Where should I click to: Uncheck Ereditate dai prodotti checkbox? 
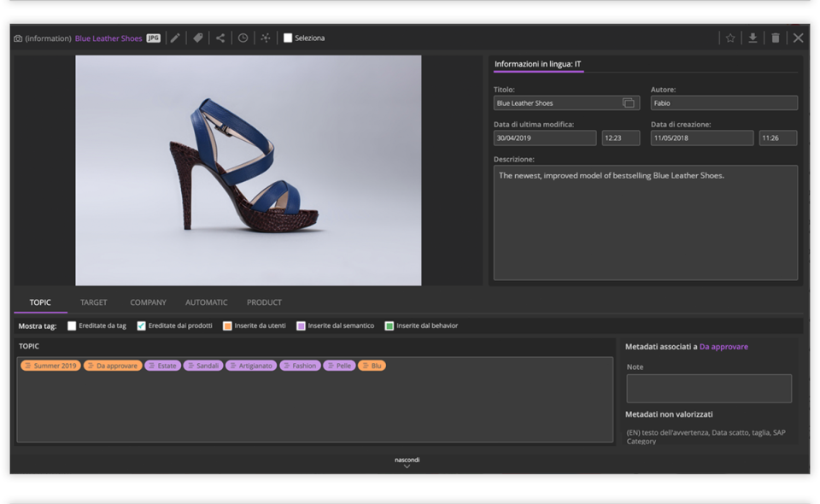pyautogui.click(x=142, y=325)
